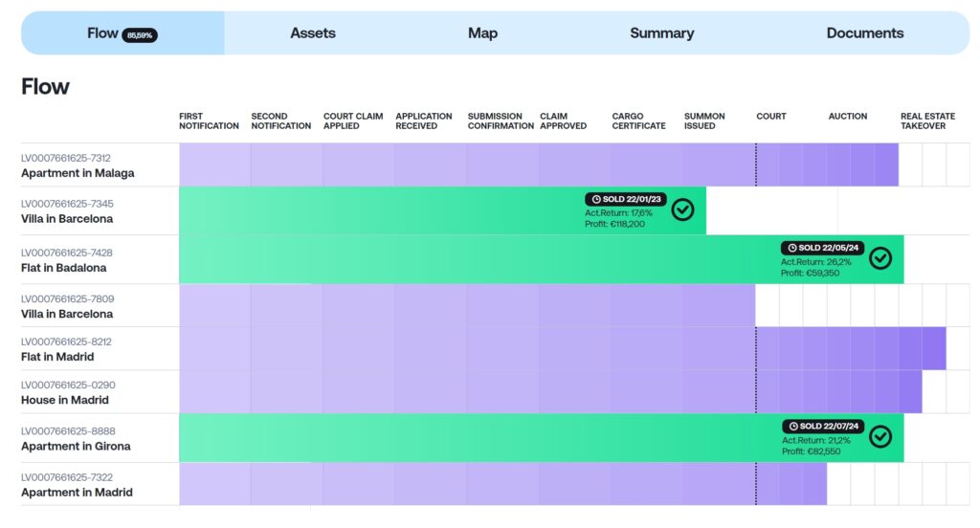Viewport: 980px width, 528px height.
Task: Open Flat in Madrid property entry
Action: pos(57,357)
